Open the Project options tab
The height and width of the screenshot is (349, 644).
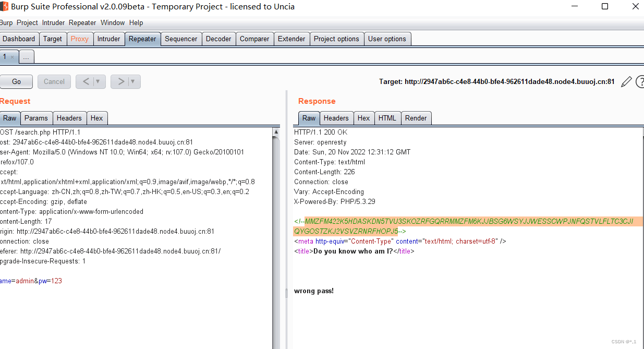[336, 39]
